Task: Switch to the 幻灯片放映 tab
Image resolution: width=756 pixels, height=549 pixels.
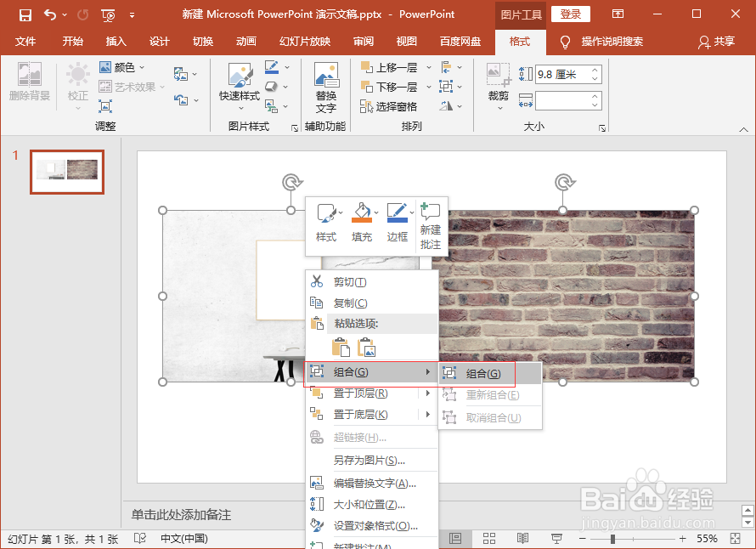Action: pyautogui.click(x=305, y=42)
